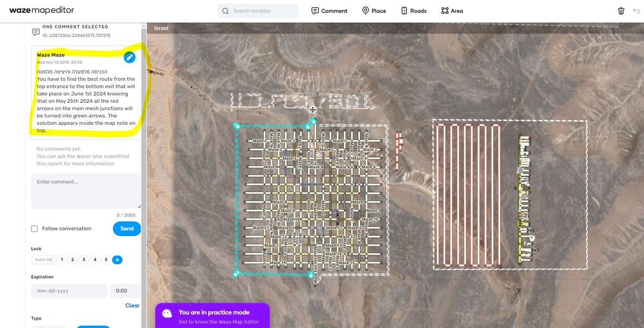Click the bottom-right cyan vertex of selected area
644x328 pixels.
311,275
